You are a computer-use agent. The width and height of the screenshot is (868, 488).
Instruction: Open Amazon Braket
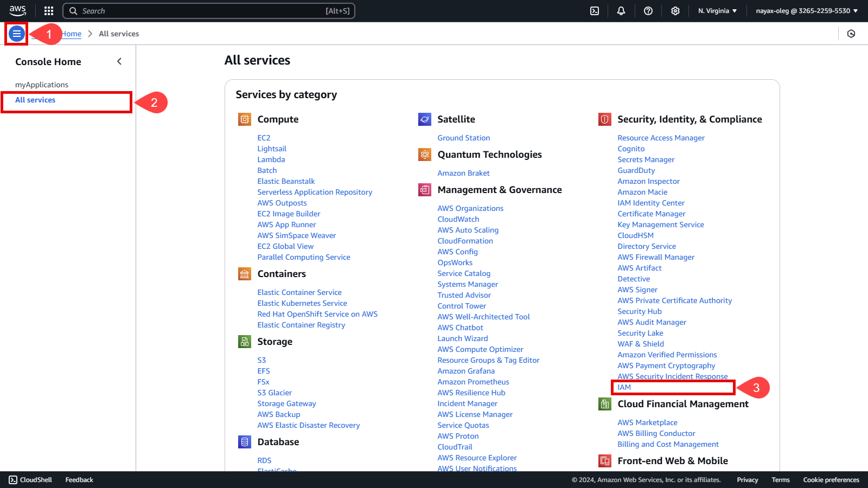(x=463, y=173)
